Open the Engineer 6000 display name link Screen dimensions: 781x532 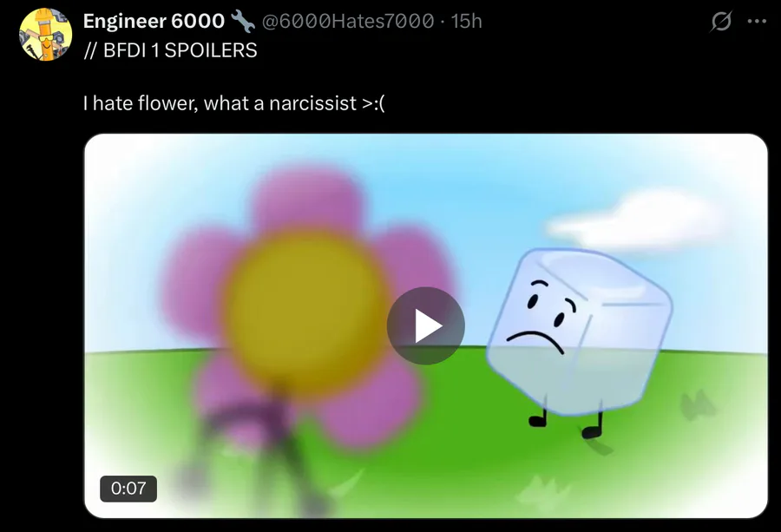[x=154, y=22]
